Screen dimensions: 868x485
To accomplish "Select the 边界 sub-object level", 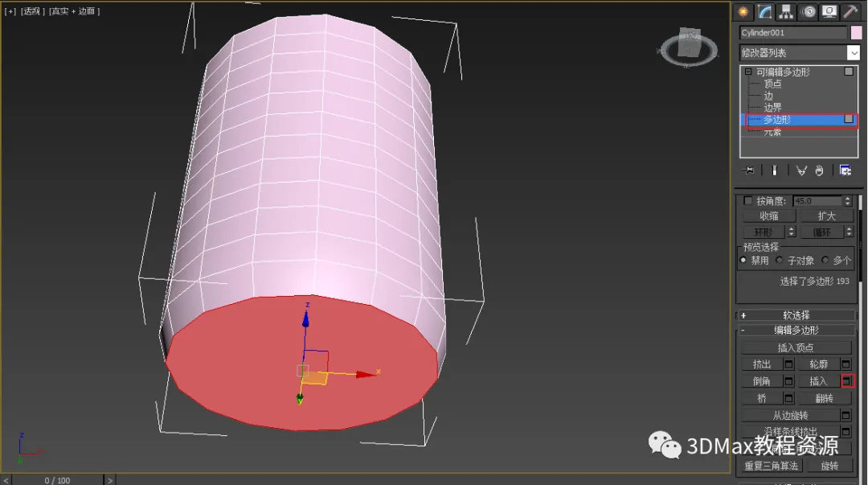I will click(x=773, y=108).
